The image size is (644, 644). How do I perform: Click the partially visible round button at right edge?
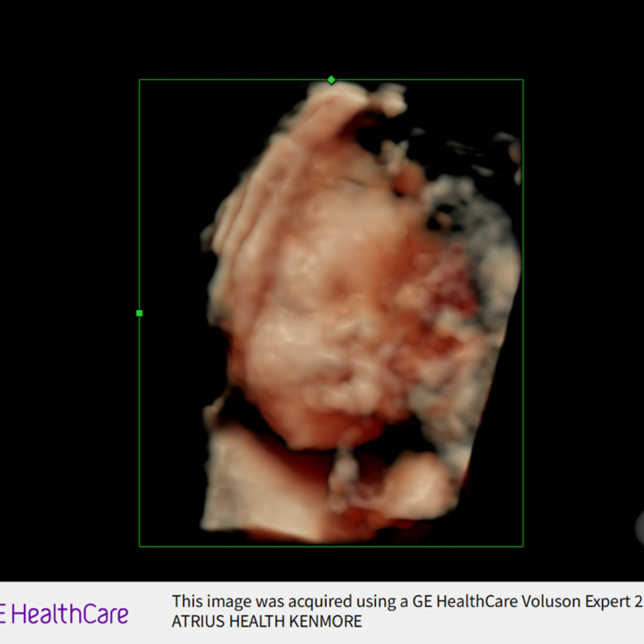tap(639, 525)
